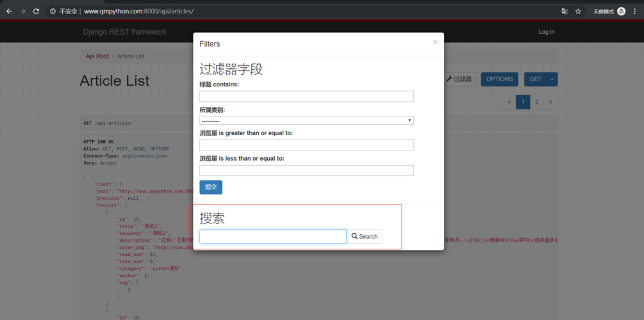Open the translate page icon in address bar
Screen dimensions: 644x320
pos(565,12)
